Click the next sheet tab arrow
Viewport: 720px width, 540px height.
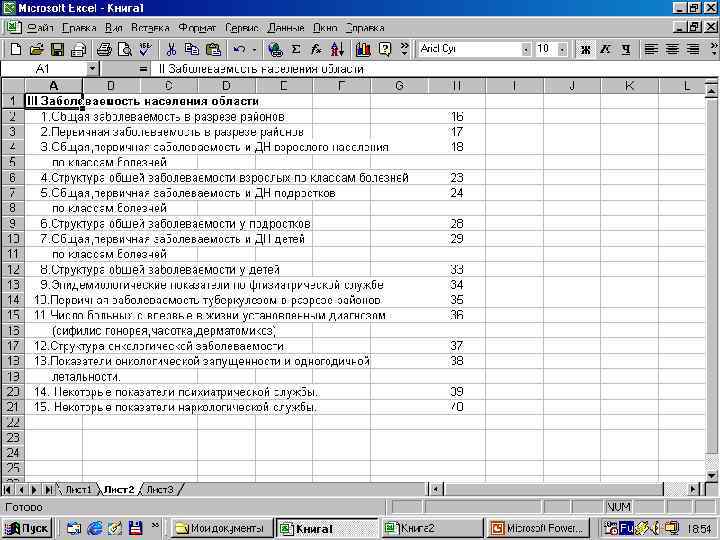pyautogui.click(x=34, y=489)
